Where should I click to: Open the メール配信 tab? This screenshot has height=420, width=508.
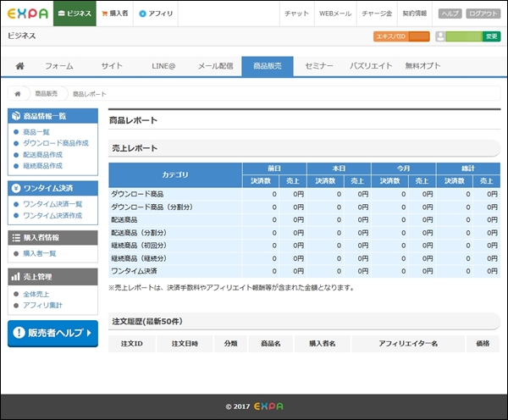(x=215, y=66)
